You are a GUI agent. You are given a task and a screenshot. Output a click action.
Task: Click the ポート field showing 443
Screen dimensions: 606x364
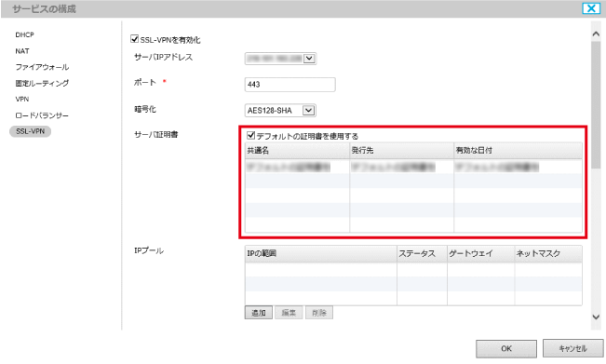pyautogui.click(x=290, y=85)
